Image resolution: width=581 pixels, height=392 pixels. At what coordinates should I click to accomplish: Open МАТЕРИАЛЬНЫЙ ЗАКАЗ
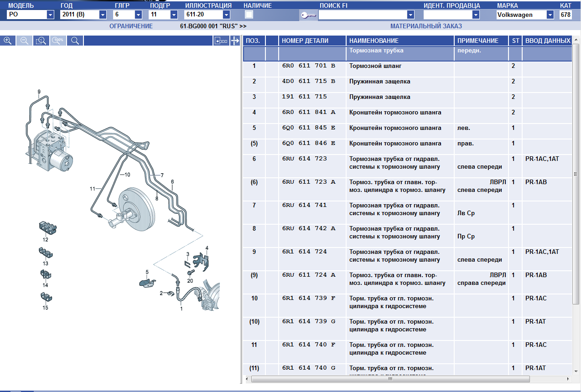click(x=426, y=26)
